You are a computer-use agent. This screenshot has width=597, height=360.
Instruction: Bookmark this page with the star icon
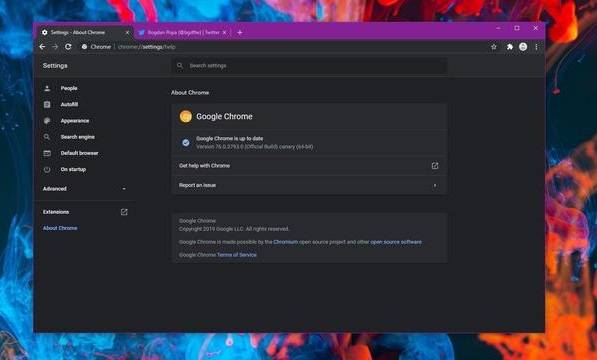[494, 47]
